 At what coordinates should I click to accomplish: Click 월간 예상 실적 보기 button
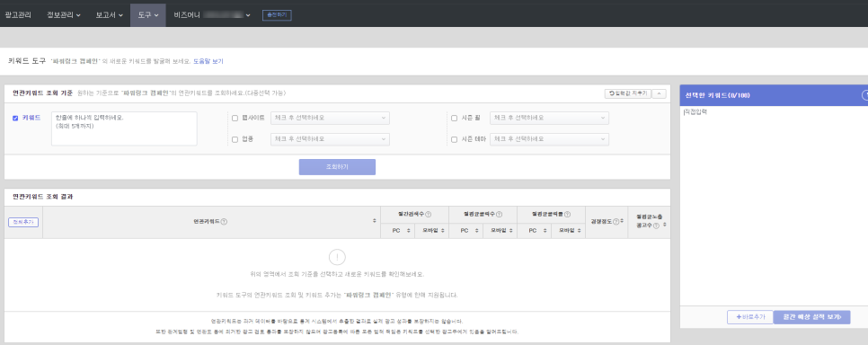811,317
